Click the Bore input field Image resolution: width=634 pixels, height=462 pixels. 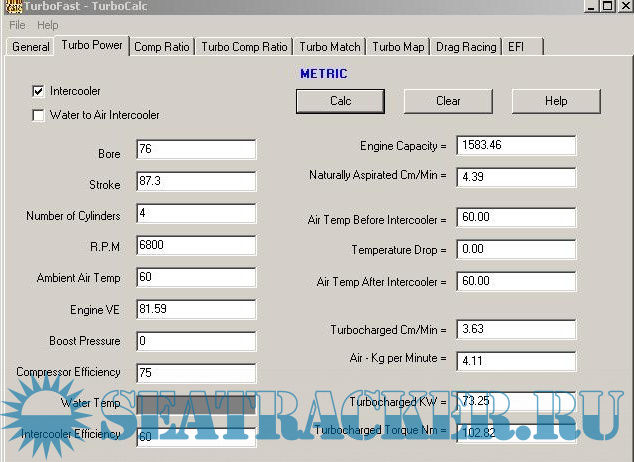[x=196, y=150]
